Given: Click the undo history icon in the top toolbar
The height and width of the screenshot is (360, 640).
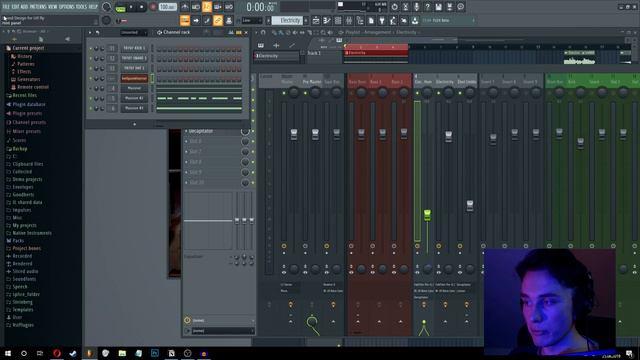Looking at the screenshot, I should tap(394, 7).
